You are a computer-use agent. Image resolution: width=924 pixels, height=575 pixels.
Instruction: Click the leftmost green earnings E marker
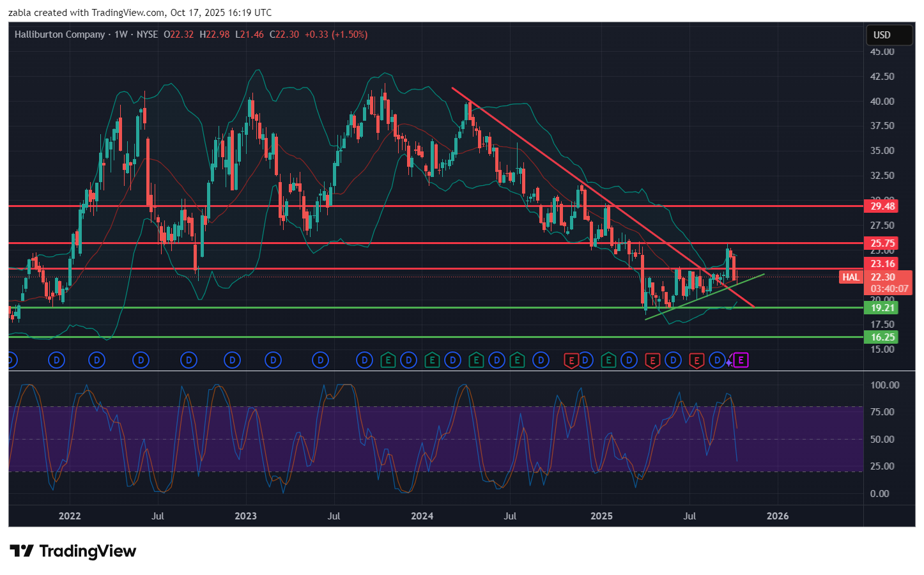click(387, 360)
